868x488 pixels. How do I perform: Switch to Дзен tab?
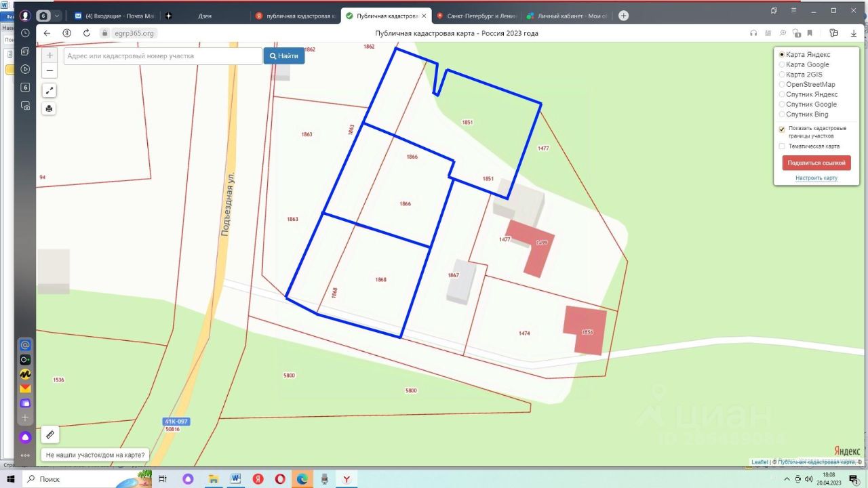[203, 16]
